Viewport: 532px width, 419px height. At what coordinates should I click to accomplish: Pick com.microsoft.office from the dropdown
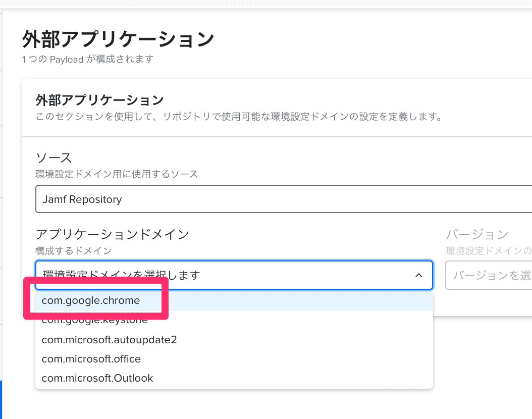[91, 358]
